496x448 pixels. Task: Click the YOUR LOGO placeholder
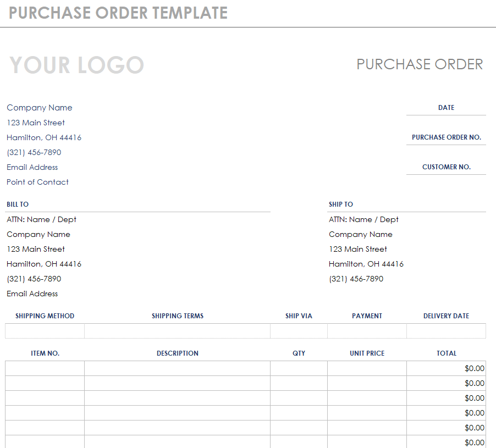[76, 65]
